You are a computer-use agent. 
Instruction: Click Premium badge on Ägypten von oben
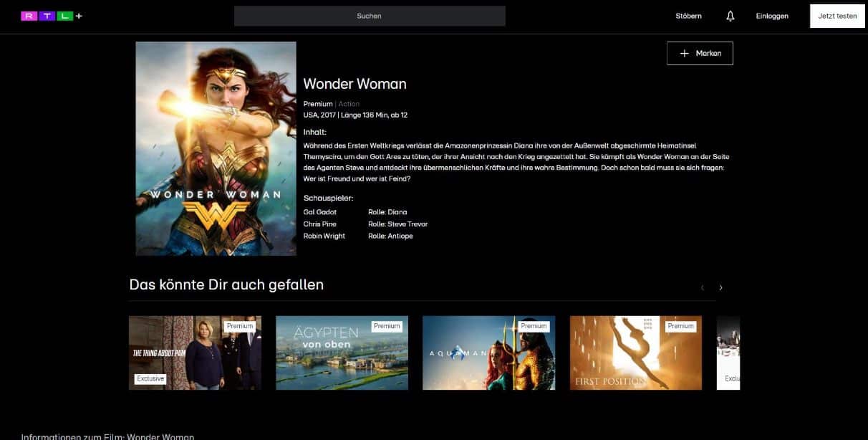pos(387,326)
